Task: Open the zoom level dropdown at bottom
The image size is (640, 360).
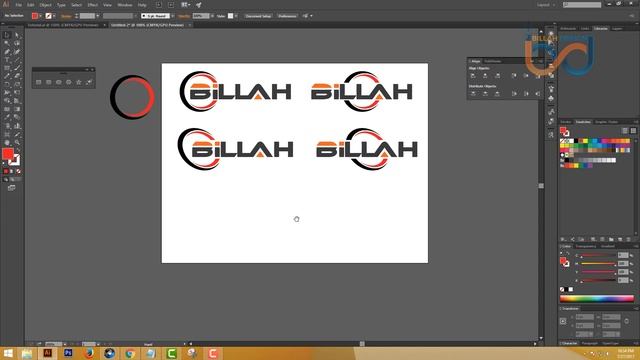Action: point(64,344)
